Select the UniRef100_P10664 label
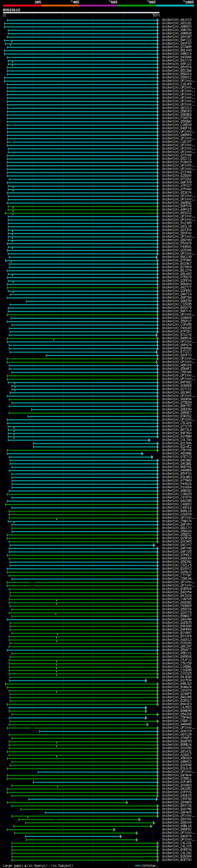 point(177,487)
